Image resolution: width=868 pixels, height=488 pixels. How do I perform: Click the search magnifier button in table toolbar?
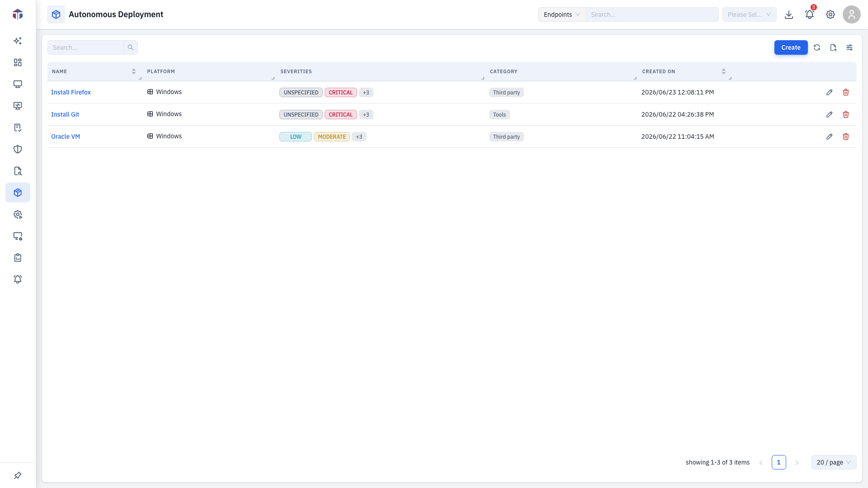[x=131, y=47]
